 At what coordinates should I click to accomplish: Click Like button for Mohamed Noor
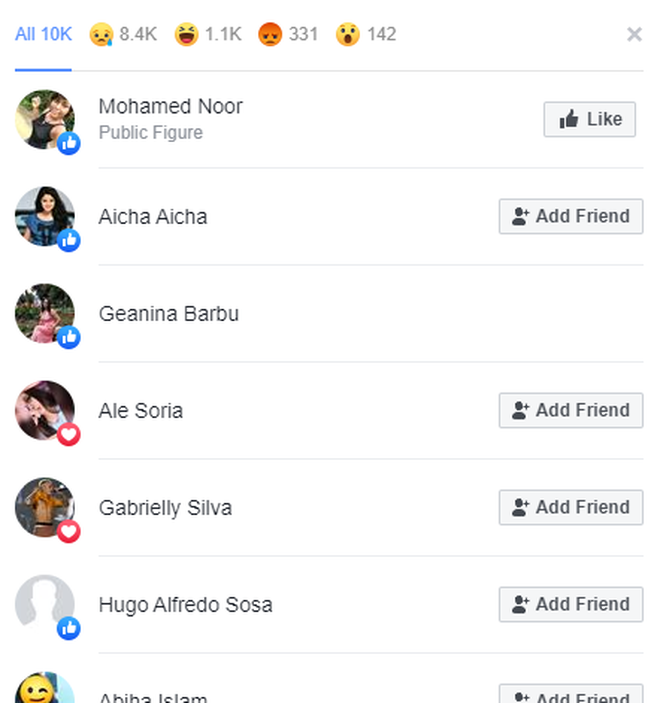coord(590,119)
